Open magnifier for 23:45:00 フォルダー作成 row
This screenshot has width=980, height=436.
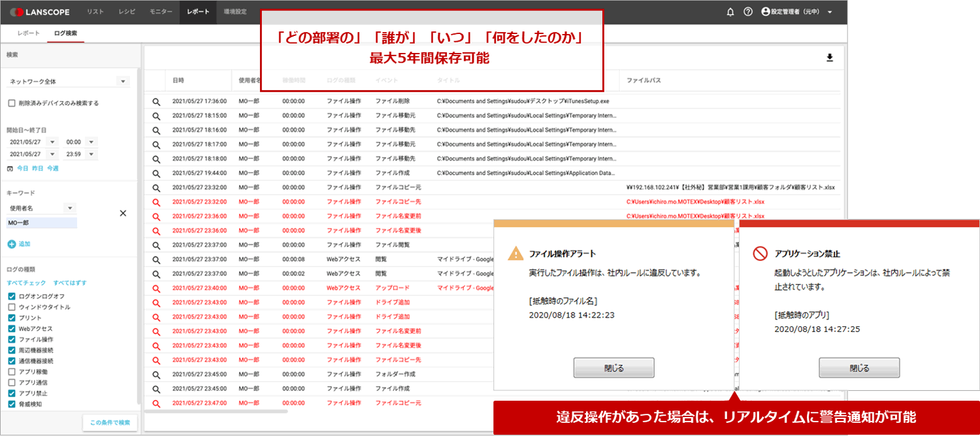156,375
